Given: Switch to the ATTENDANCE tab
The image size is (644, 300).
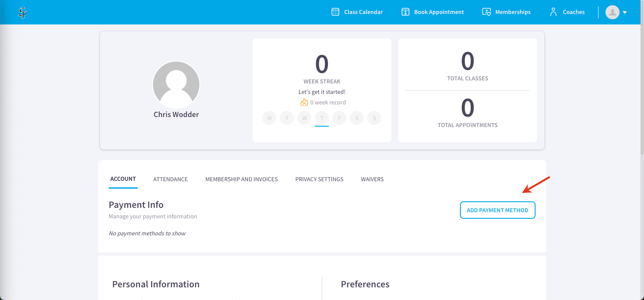Looking at the screenshot, I should click(171, 179).
